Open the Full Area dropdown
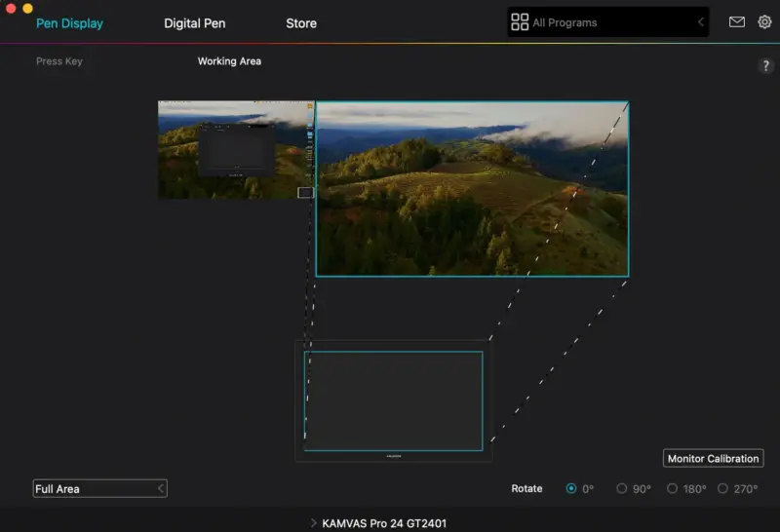 pyautogui.click(x=100, y=489)
